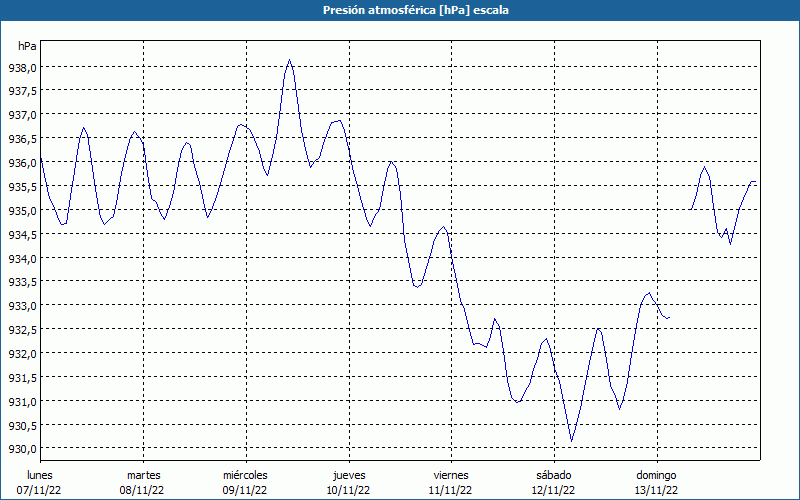Click the date 10/11/22

tap(348, 490)
